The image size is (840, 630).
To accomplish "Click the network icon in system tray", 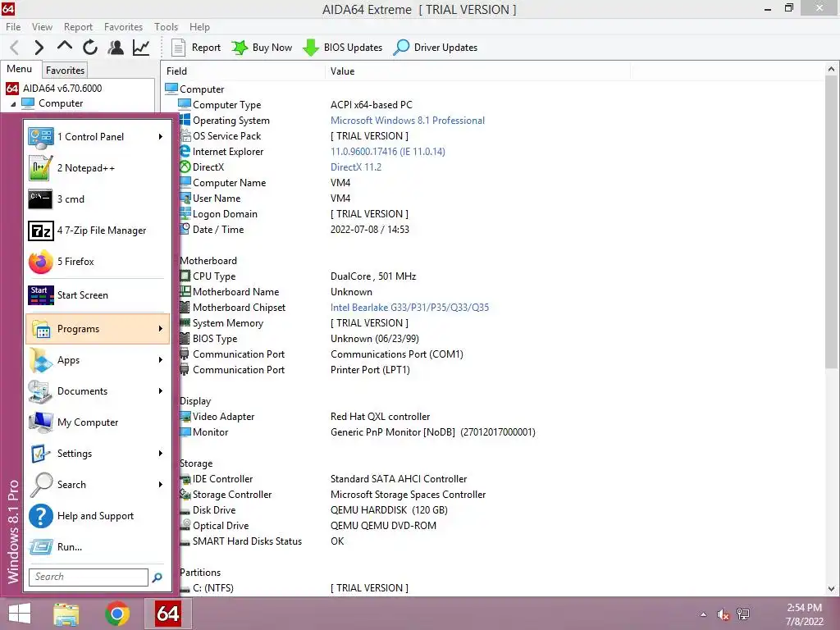I will pyautogui.click(x=743, y=614).
